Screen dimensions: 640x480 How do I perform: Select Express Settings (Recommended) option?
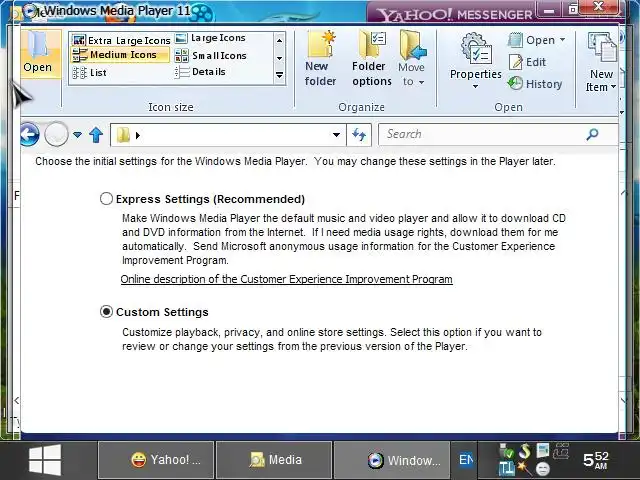106,199
